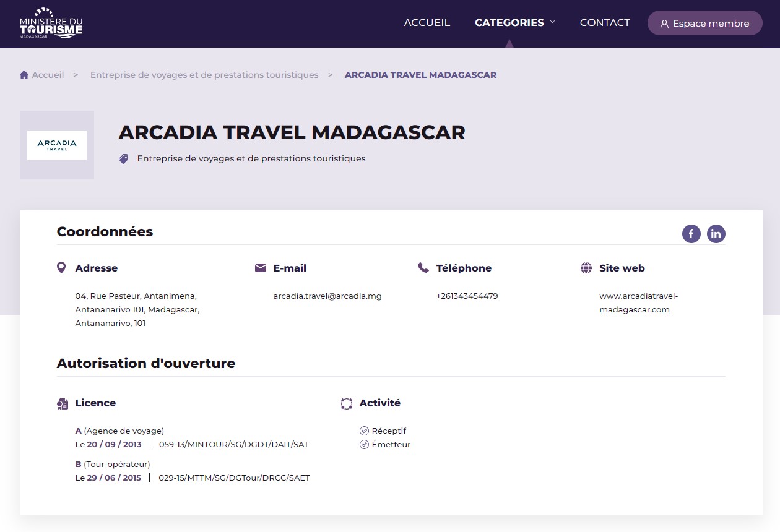Image resolution: width=780 pixels, height=532 pixels.
Task: Click the address text 04, Rue Pasteur
Action: pyautogui.click(x=137, y=309)
